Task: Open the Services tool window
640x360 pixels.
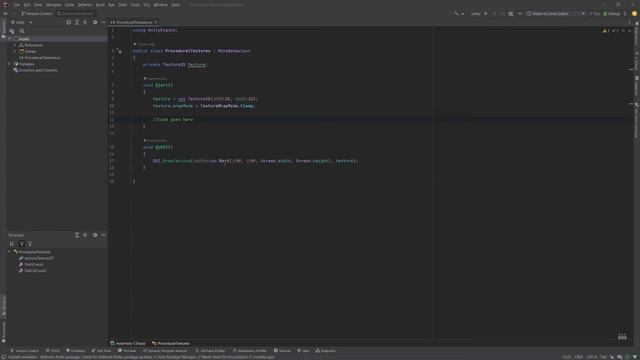Action: click(x=282, y=351)
